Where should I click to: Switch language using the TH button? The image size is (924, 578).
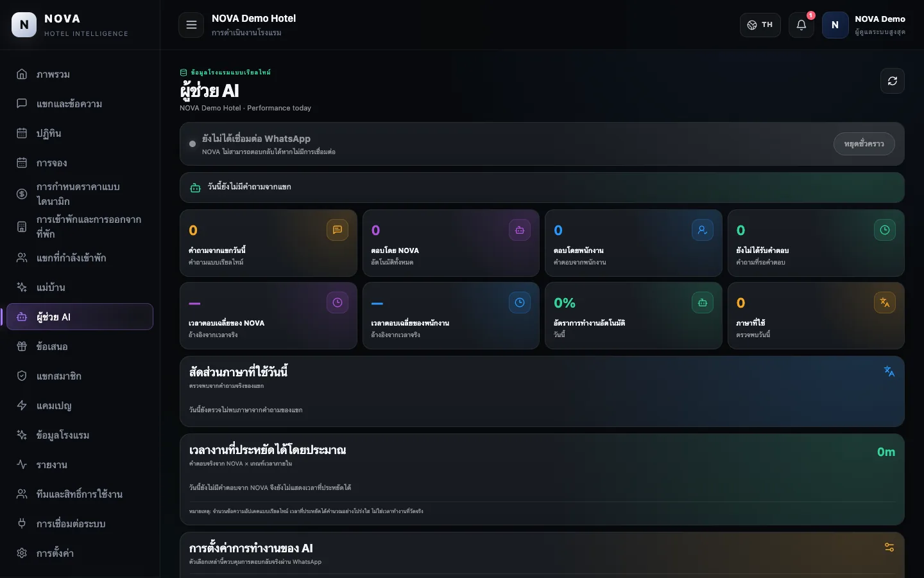[x=760, y=25]
